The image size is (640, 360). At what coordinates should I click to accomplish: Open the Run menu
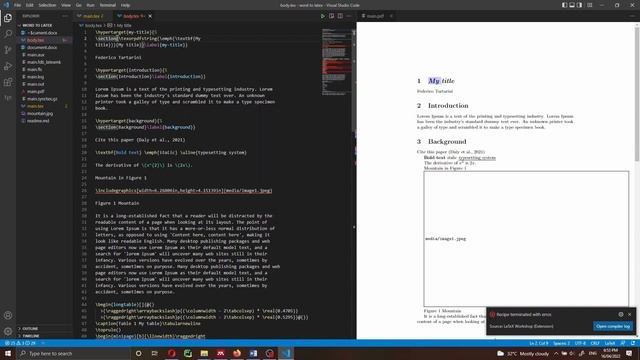(x=90, y=5)
